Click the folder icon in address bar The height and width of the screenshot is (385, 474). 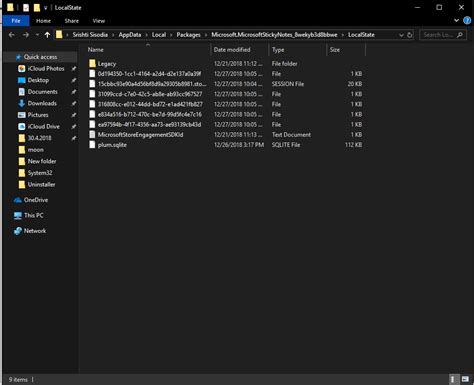59,35
